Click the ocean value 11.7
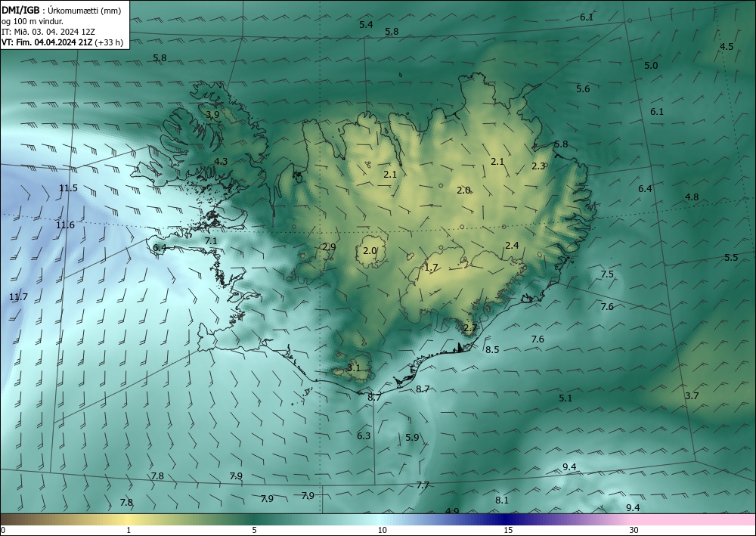Image resolution: width=756 pixels, height=536 pixels. (x=18, y=297)
